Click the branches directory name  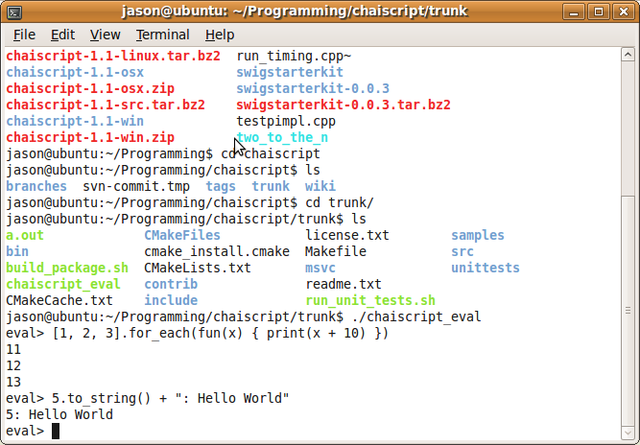tap(36, 186)
